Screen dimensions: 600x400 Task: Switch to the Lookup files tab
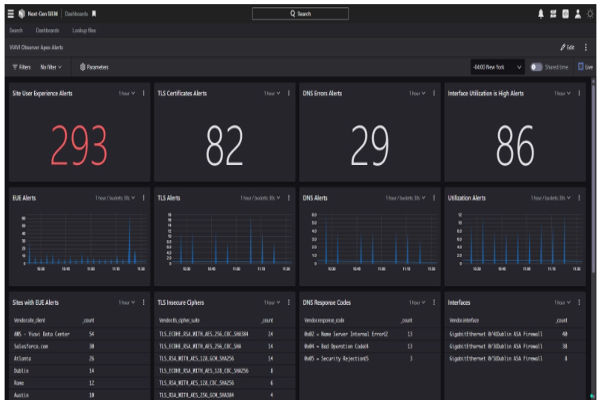(84, 31)
